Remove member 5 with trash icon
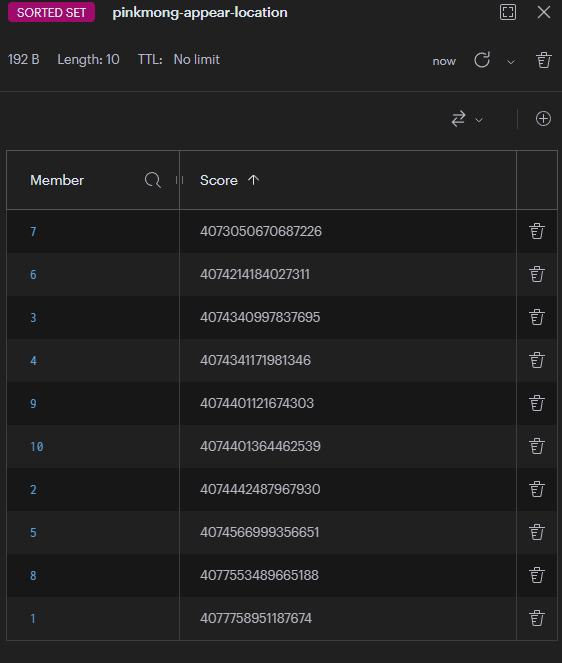The image size is (562, 663). point(537,532)
